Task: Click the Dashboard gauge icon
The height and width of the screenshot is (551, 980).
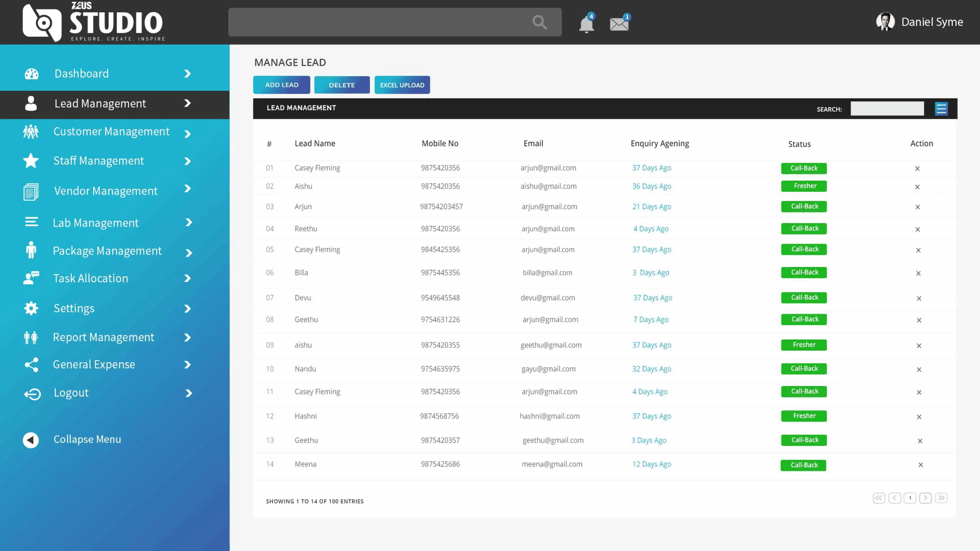Action: [x=31, y=73]
